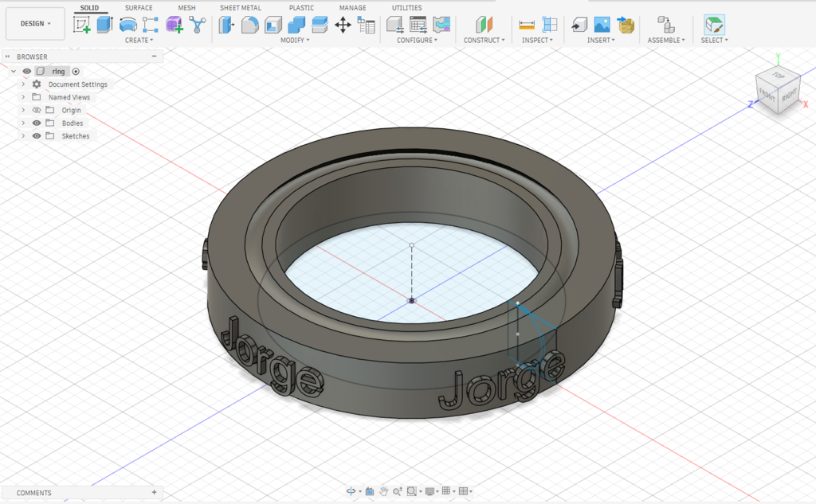Viewport: 816px width, 504px height.
Task: Select the Offset Plane construct tool
Action: point(484,25)
